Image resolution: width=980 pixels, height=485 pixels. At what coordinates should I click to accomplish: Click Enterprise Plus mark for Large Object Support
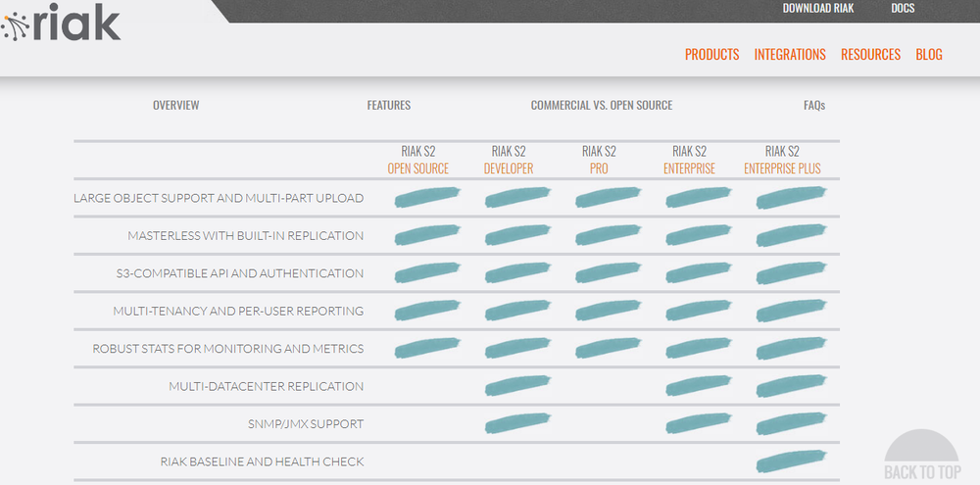point(792,197)
